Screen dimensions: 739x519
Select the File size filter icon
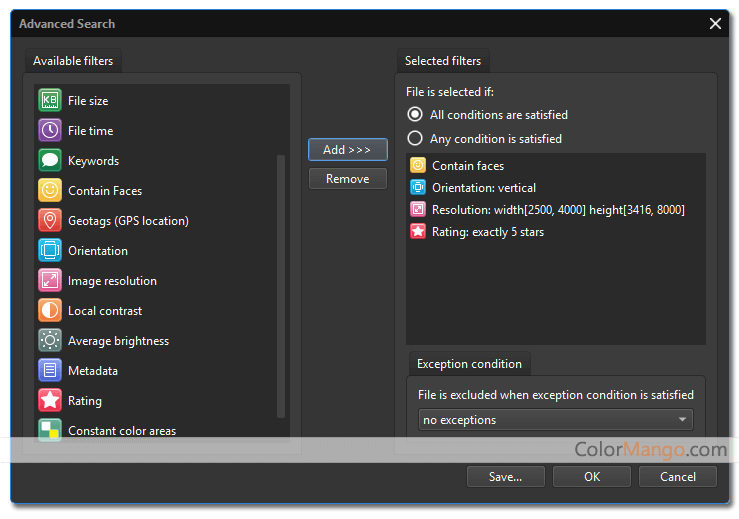[x=50, y=100]
